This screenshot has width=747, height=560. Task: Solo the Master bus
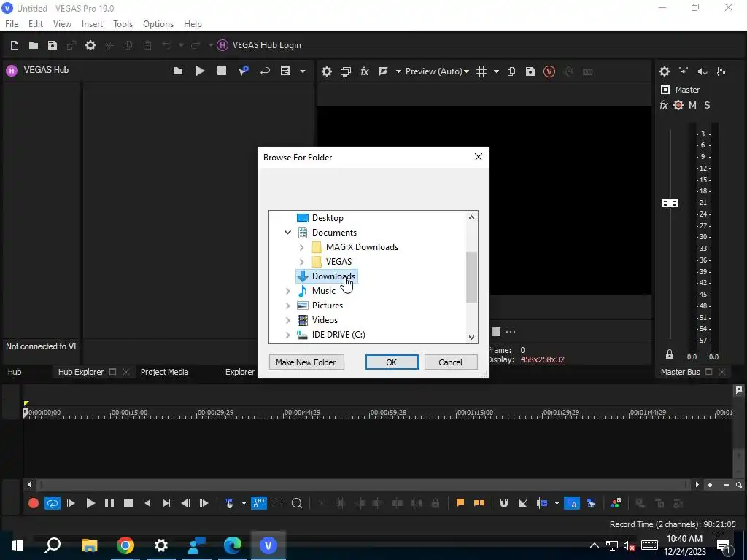pyautogui.click(x=708, y=105)
